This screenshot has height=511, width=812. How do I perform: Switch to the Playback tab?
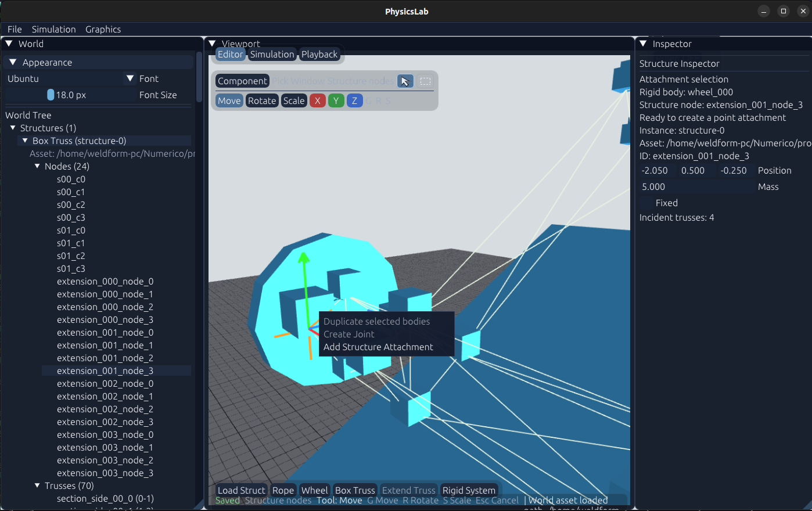[x=319, y=54]
